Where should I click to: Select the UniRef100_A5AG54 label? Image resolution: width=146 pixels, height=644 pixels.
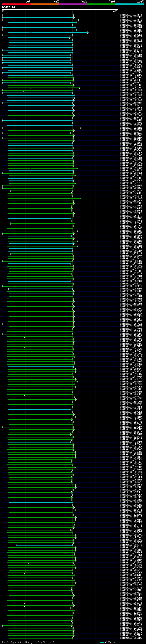click(x=131, y=567)
